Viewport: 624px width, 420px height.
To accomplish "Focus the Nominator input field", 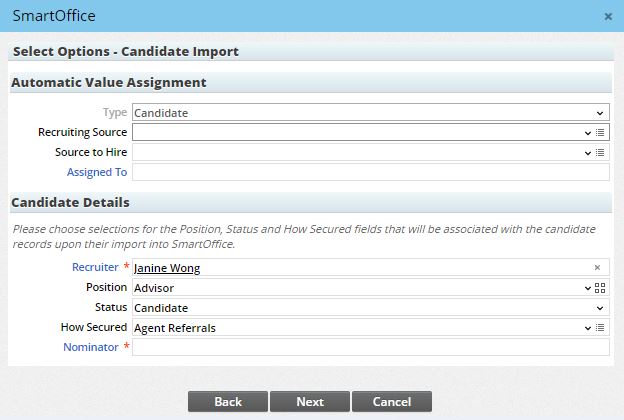I will pos(370,347).
